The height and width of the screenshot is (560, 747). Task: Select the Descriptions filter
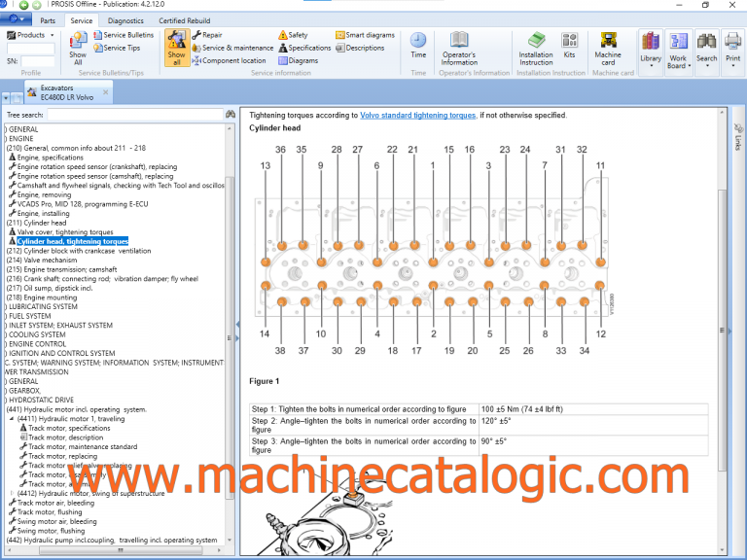click(x=360, y=48)
